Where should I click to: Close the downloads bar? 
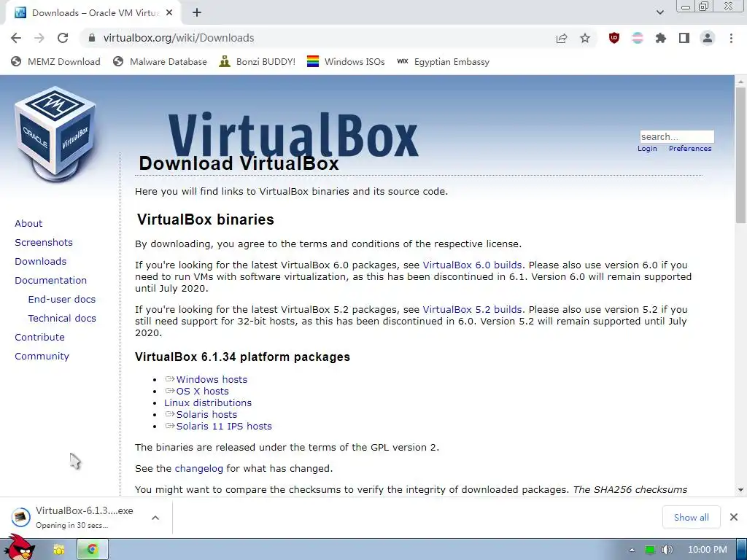[x=734, y=517]
